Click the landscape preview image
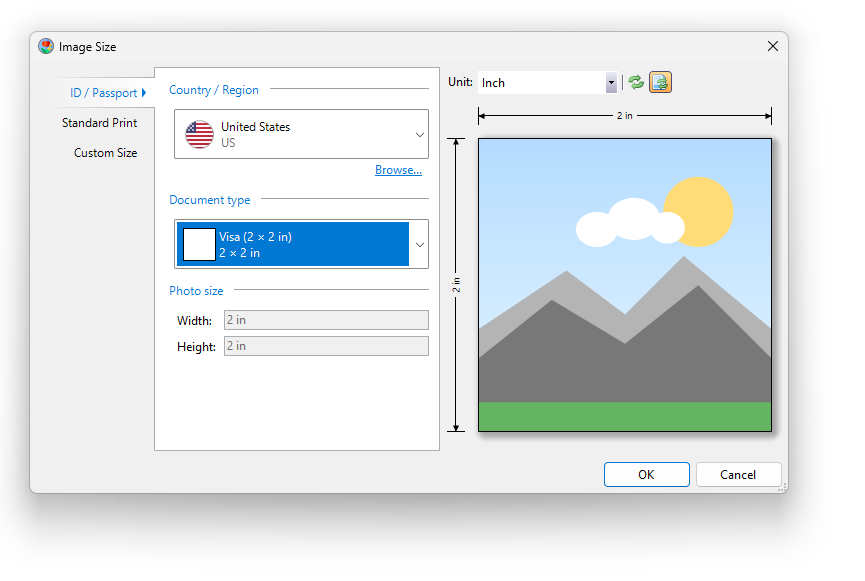This screenshot has height=581, width=865. tap(625, 285)
